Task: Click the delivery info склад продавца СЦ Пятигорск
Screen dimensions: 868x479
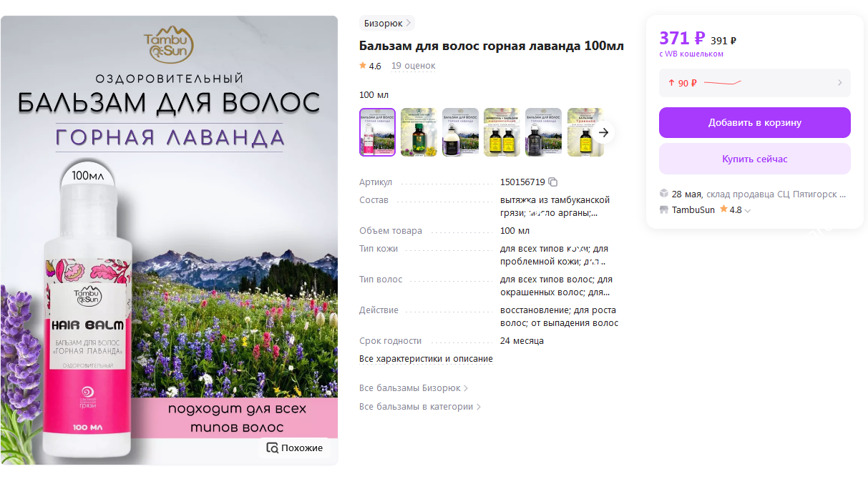Action: click(776, 194)
